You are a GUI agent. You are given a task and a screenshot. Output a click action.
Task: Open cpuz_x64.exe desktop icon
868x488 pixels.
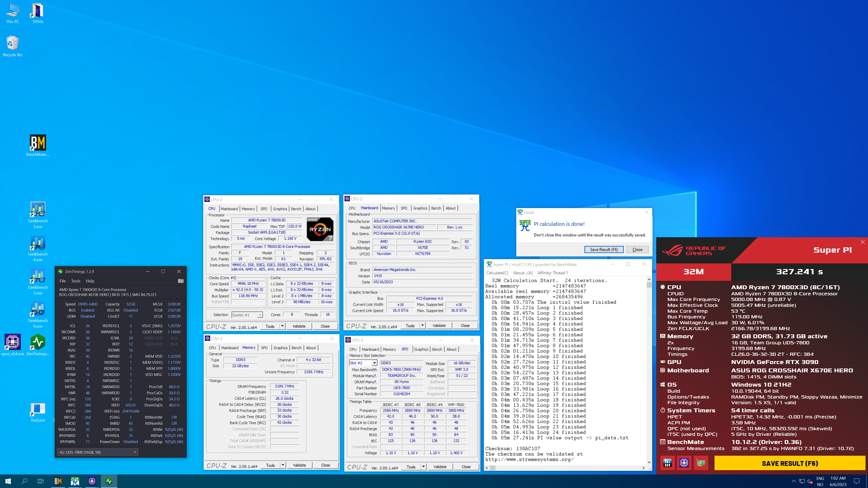12,345
